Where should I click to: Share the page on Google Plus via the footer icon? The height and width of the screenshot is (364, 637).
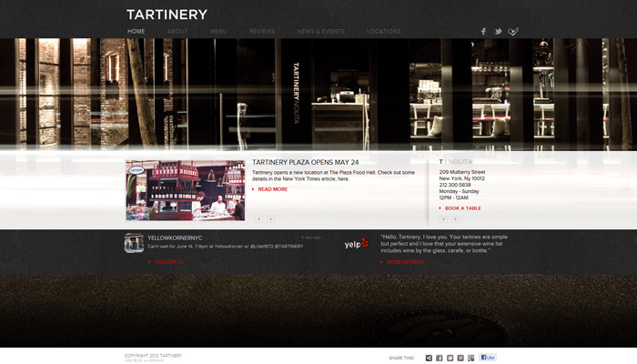click(470, 358)
